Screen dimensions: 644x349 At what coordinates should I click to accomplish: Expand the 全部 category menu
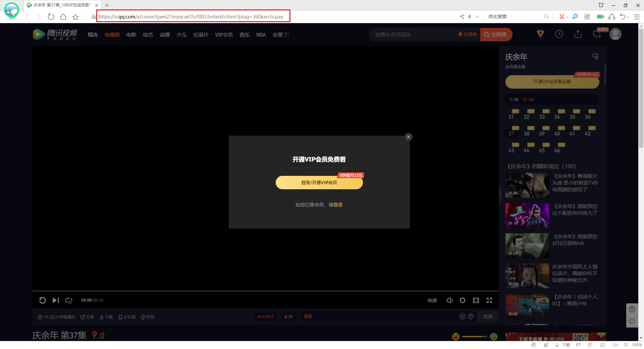click(x=281, y=35)
